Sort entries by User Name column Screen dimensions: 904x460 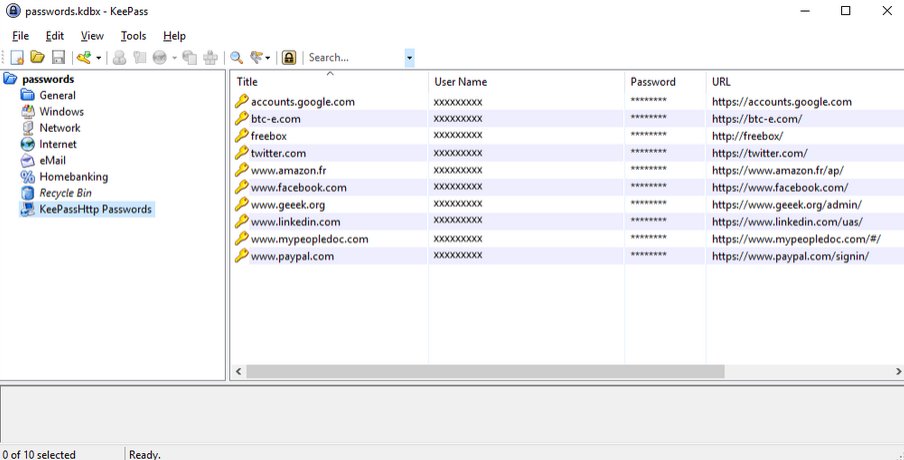coord(526,81)
